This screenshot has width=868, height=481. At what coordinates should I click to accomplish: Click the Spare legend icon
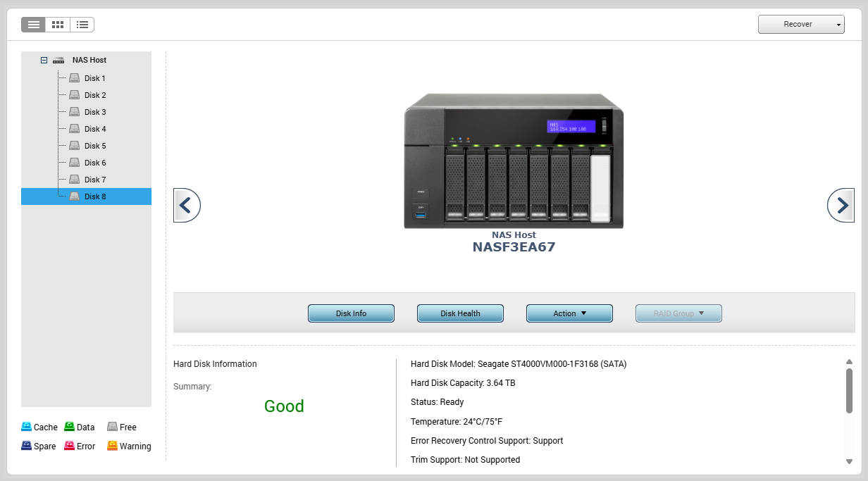(27, 446)
